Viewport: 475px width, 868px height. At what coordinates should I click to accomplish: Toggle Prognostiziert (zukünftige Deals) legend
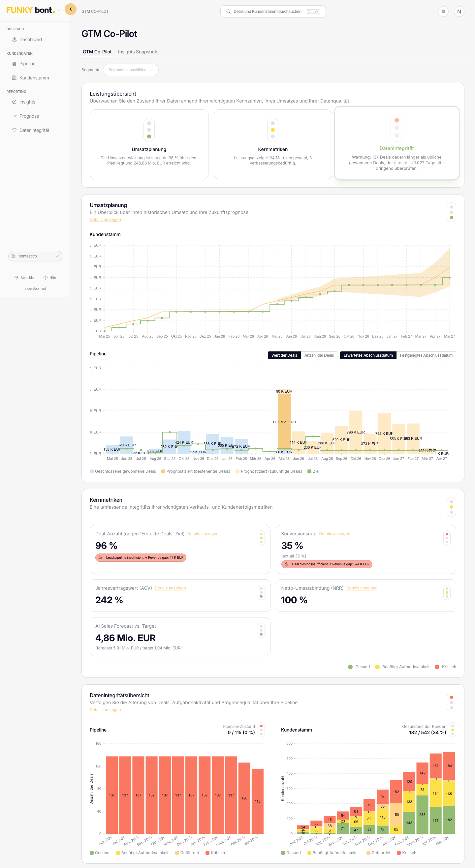(269, 471)
